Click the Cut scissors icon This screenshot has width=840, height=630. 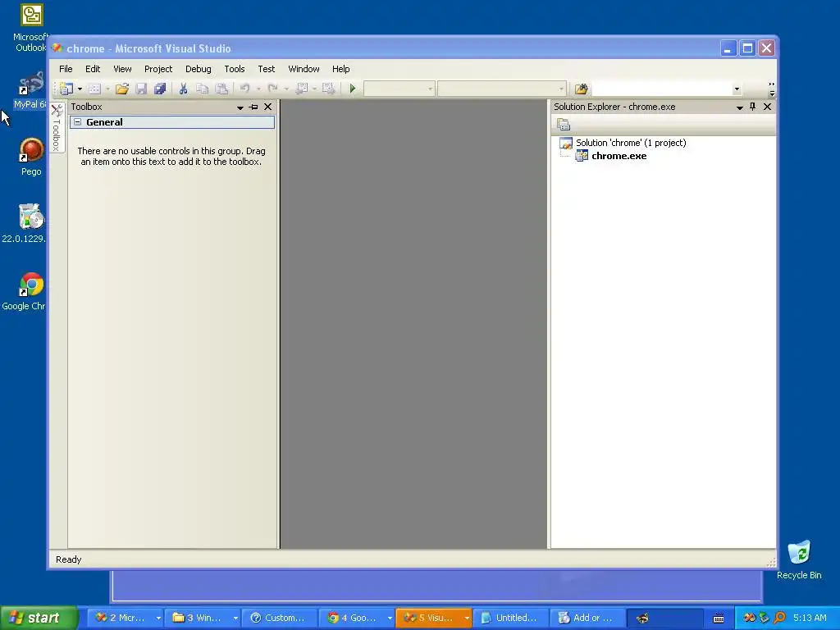tap(183, 89)
